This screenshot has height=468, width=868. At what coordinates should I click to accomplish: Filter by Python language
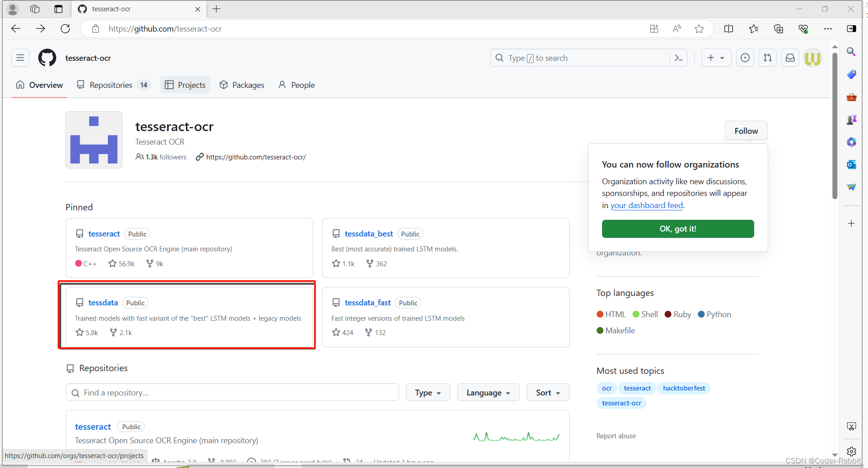[715, 314]
